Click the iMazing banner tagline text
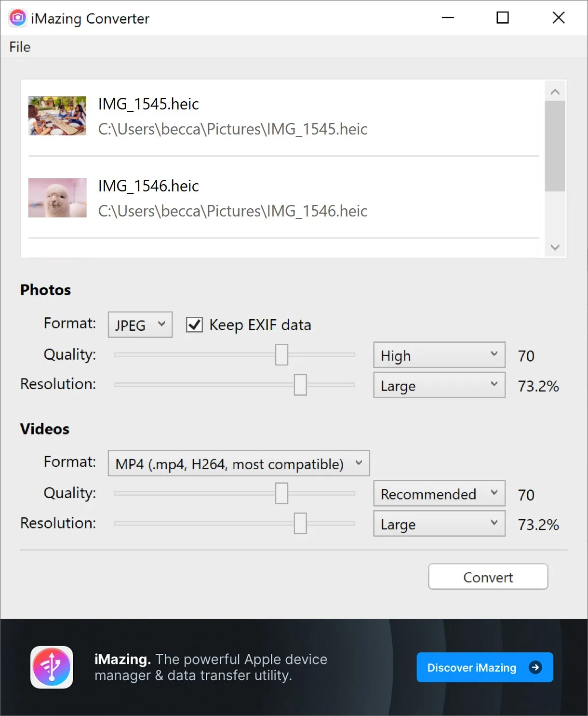The height and width of the screenshot is (716, 588). point(211,667)
